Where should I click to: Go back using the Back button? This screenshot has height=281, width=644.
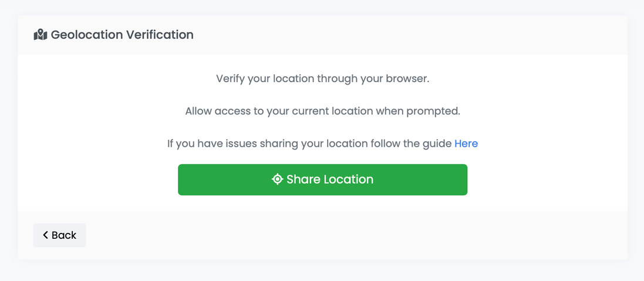tap(59, 235)
